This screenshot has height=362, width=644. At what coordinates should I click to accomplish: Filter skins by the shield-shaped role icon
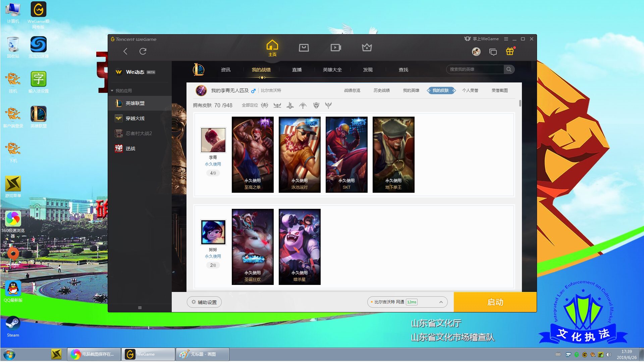316,106
